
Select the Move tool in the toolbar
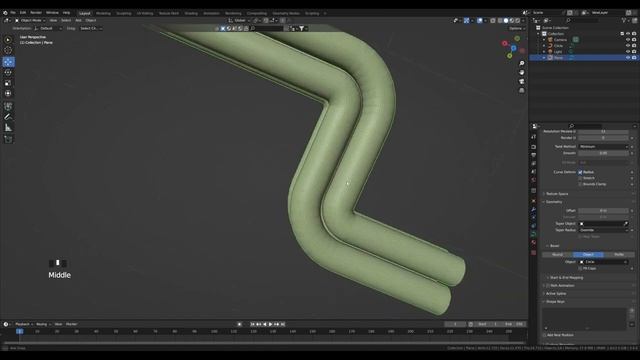(8, 62)
